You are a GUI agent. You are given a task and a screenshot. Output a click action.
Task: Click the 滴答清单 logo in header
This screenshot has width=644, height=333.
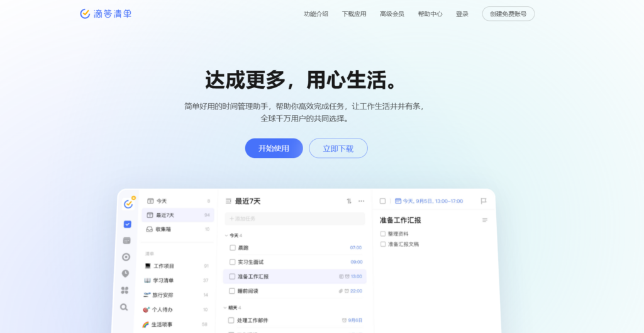point(106,14)
